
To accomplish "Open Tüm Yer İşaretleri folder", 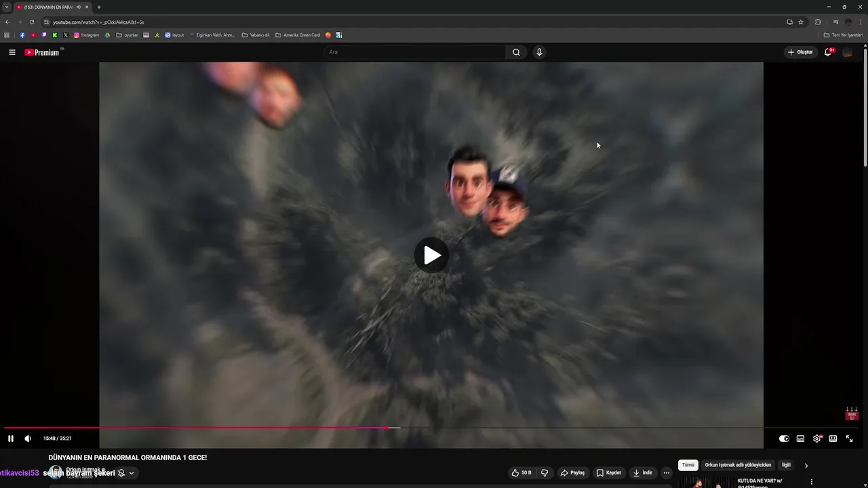I will (843, 35).
